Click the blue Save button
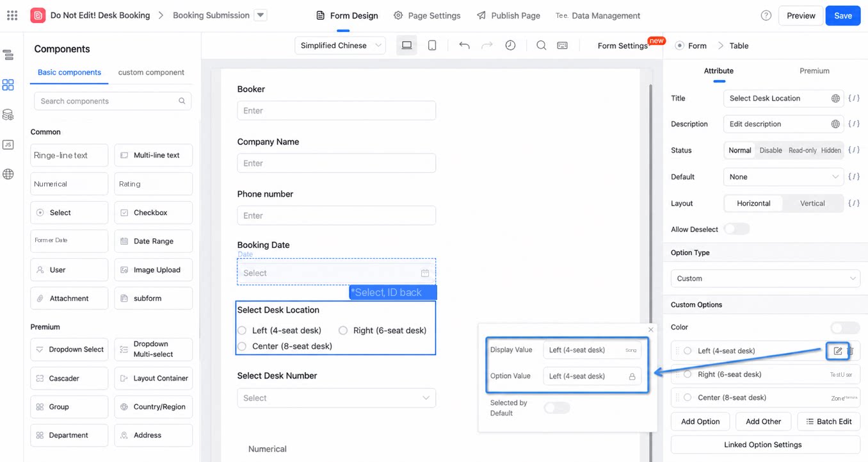The width and height of the screenshot is (868, 462). (x=843, y=15)
